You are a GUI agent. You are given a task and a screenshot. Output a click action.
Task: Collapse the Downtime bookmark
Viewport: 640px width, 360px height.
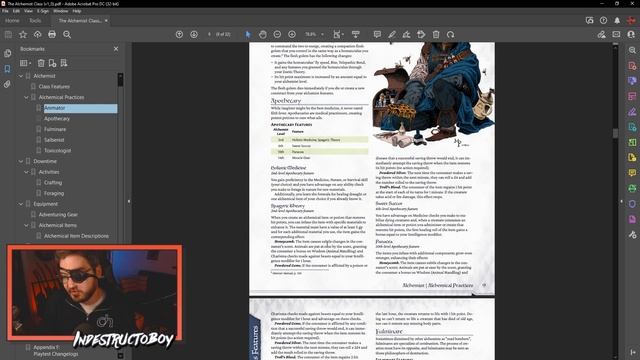tap(21, 161)
